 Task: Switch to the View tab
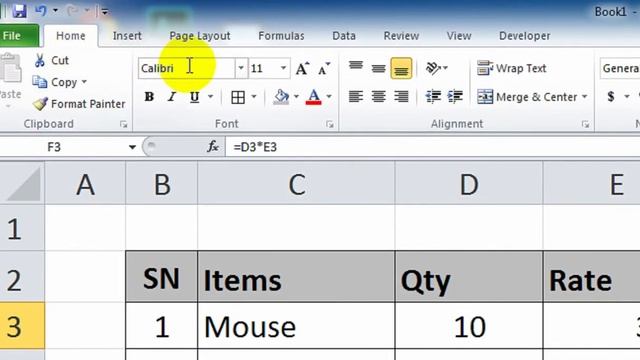pyautogui.click(x=459, y=36)
